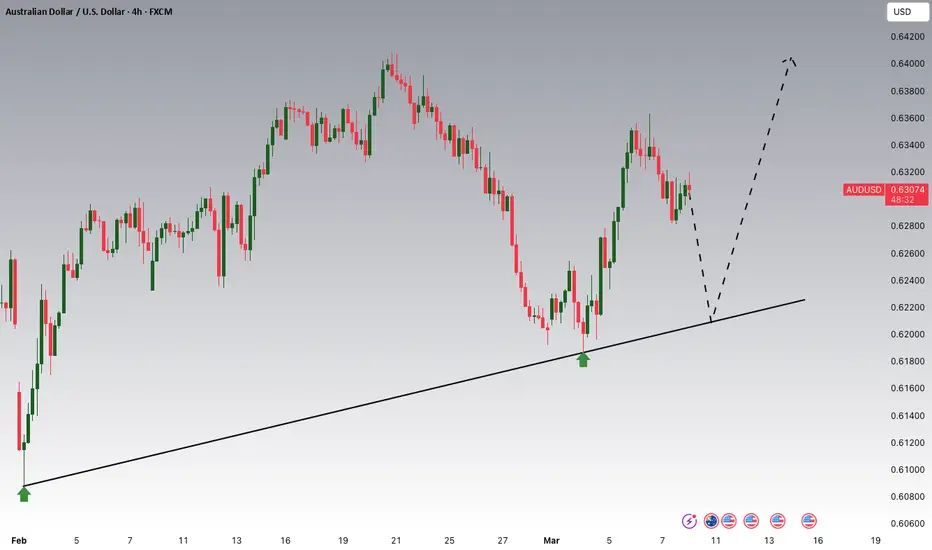Open the US flag event icon nearest date 16
The height and width of the screenshot is (550, 932).
(x=808, y=521)
